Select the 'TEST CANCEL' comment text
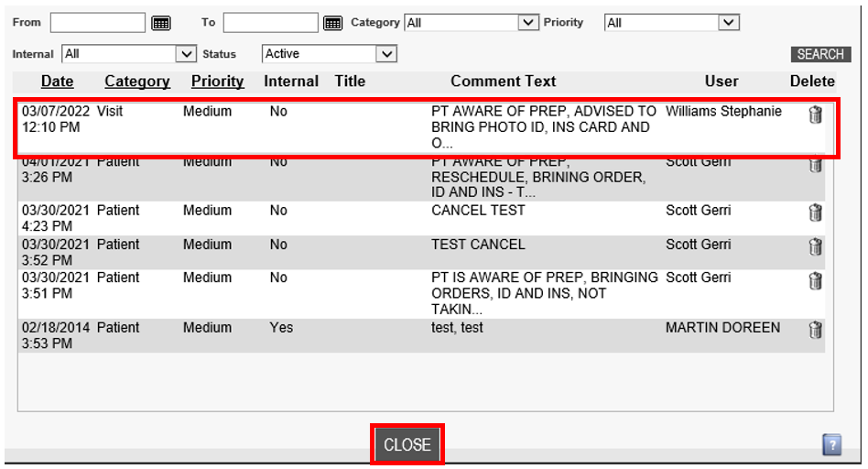Image resolution: width=868 pixels, height=469 pixels. (478, 245)
